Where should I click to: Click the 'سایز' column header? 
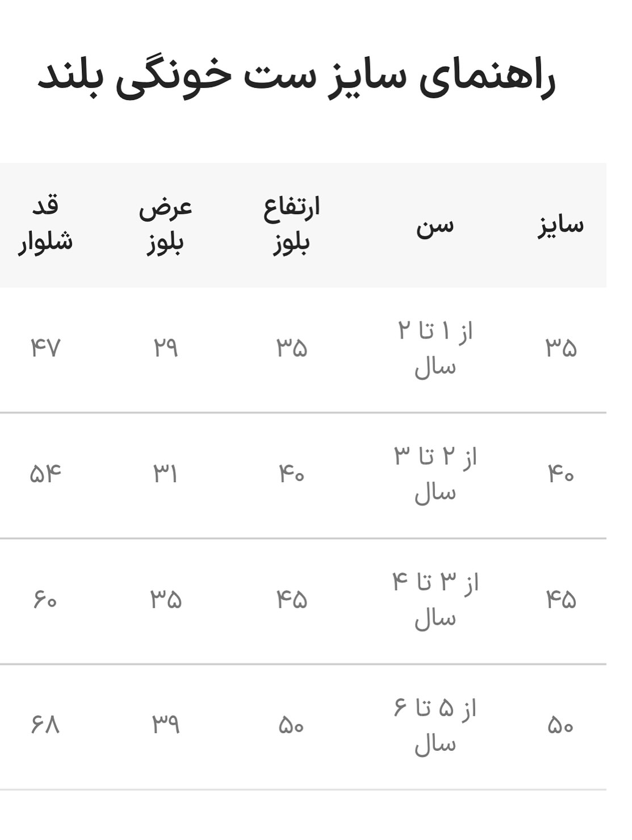point(560,225)
